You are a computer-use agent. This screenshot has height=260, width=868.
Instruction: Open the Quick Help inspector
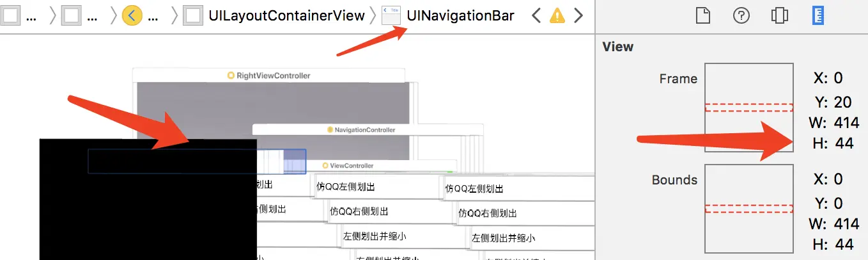pyautogui.click(x=741, y=15)
